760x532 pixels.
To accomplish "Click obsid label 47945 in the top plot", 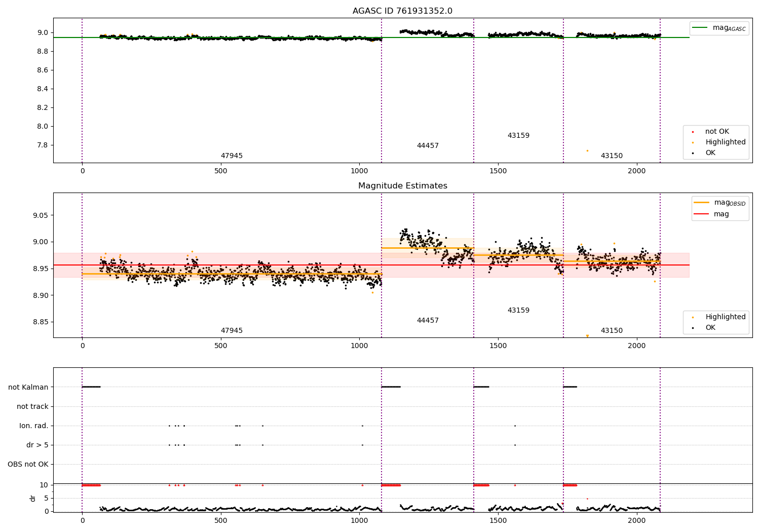I will click(232, 156).
